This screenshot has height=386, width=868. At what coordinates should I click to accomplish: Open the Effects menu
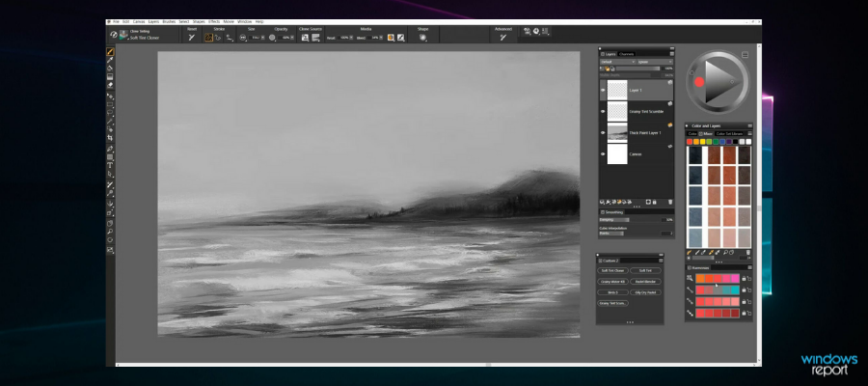(x=214, y=21)
